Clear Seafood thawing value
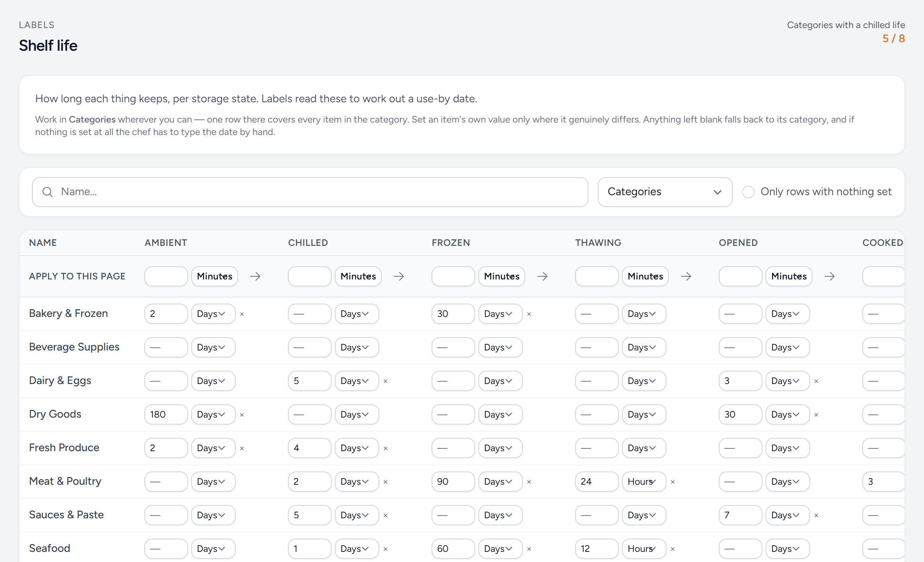The height and width of the screenshot is (562, 924). (673, 549)
